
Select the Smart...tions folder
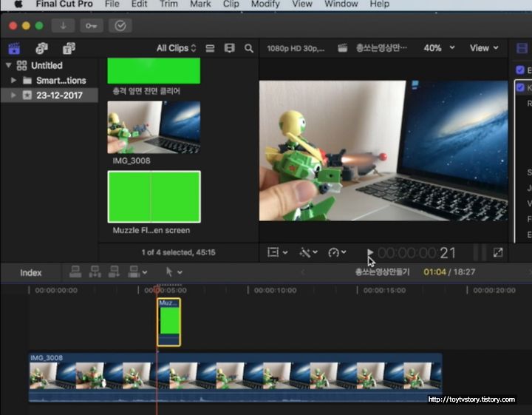[50, 80]
